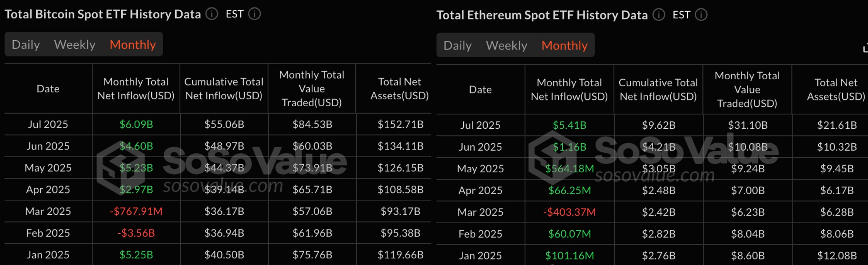868x265 pixels.
Task: Click Ethereum Date column header
Action: (480, 89)
